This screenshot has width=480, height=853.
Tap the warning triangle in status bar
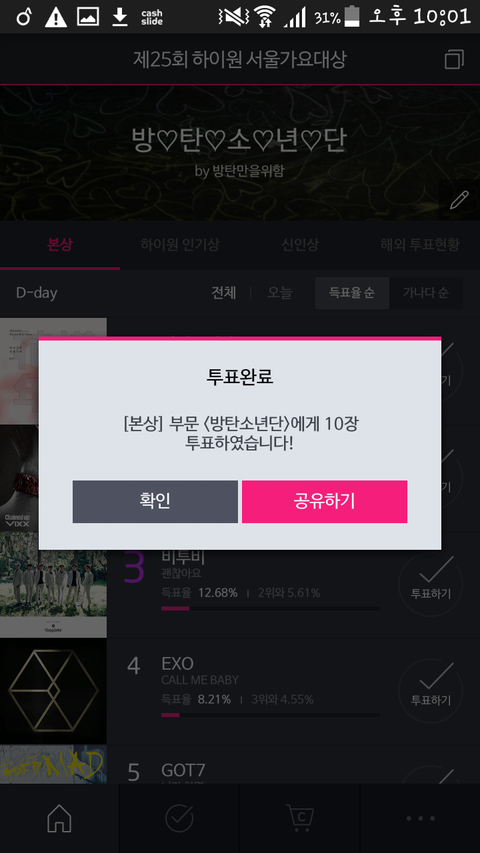pos(56,17)
